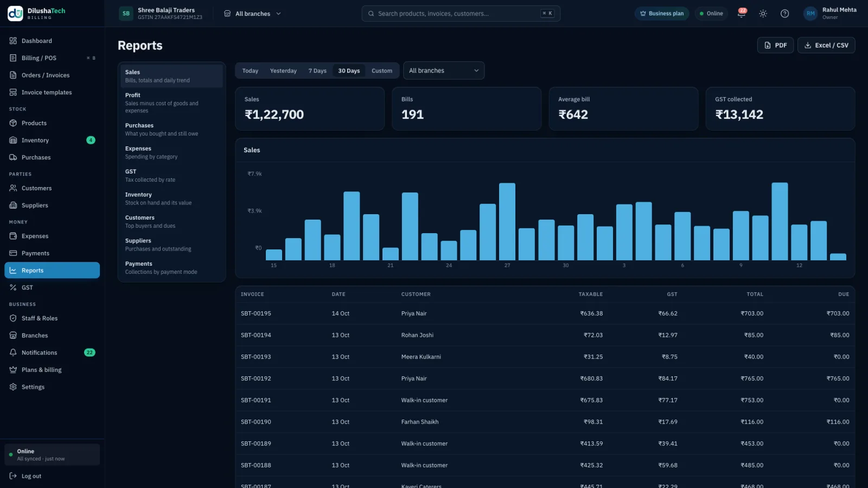Click the tallest sales bar near 12
Viewport: 868px width, 488px height.
pos(780,221)
